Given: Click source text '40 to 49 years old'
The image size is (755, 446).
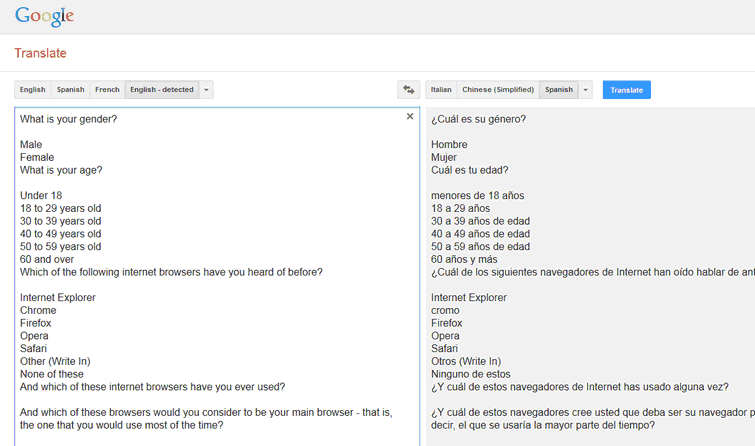Looking at the screenshot, I should (x=61, y=234).
